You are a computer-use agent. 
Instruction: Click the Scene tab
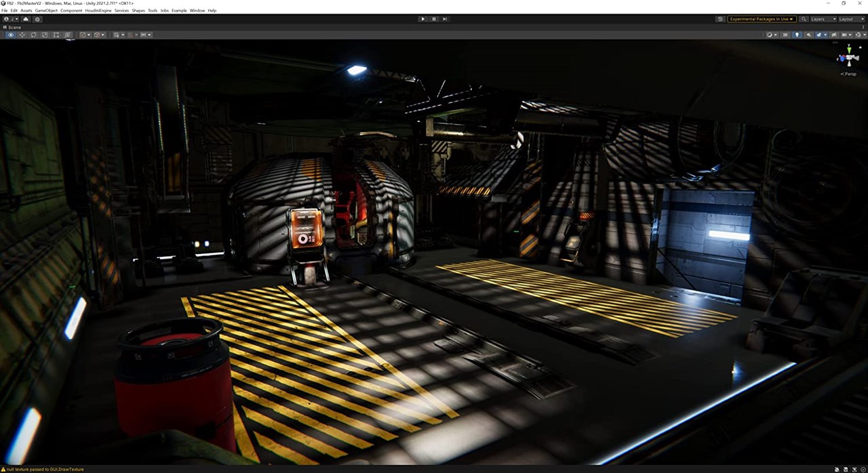(x=14, y=27)
